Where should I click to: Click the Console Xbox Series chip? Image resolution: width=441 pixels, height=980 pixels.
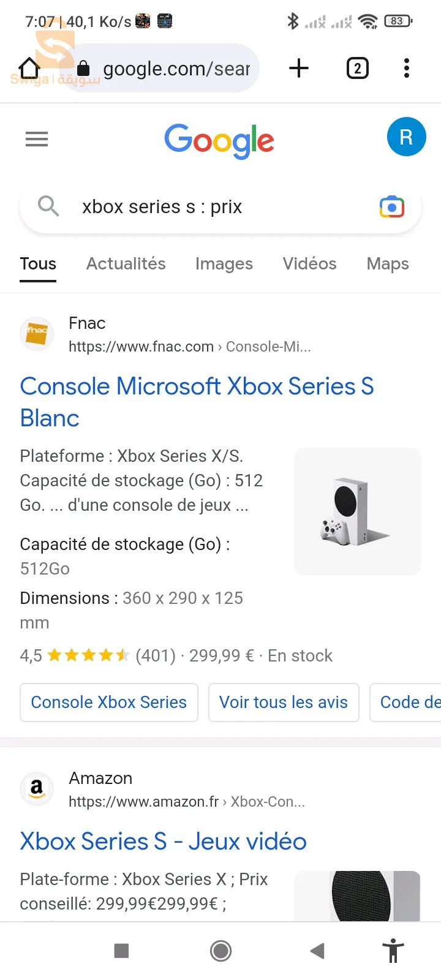109,702
